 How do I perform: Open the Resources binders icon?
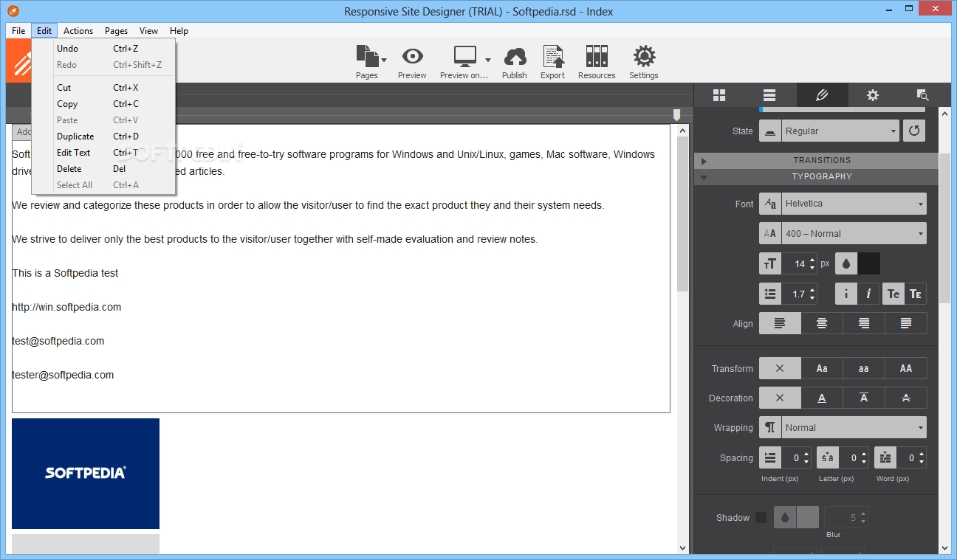click(597, 56)
